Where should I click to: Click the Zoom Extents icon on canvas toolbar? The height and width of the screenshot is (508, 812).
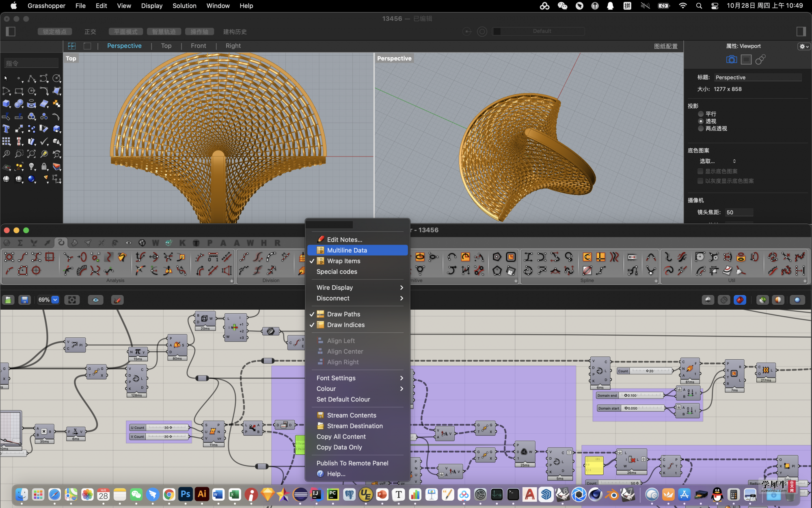point(72,300)
